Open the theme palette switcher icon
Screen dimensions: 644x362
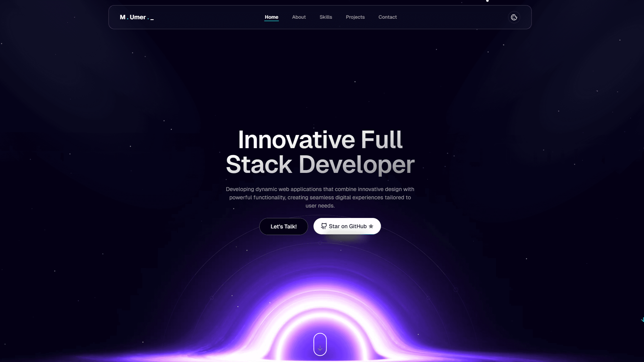point(514,17)
